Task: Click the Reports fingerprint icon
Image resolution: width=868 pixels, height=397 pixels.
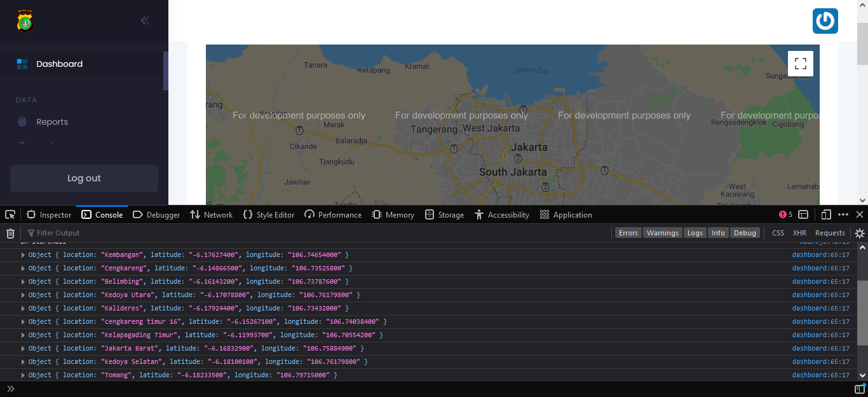Action: [22, 122]
